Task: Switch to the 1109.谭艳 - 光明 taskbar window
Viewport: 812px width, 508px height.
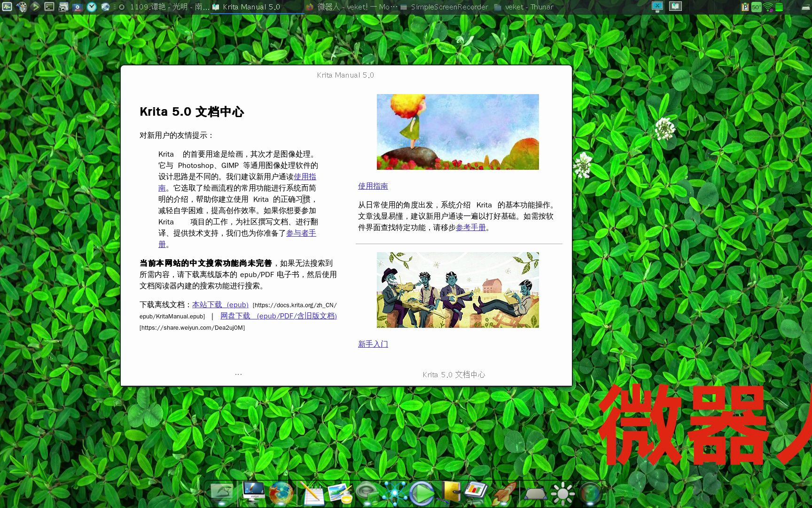Action: (x=164, y=7)
